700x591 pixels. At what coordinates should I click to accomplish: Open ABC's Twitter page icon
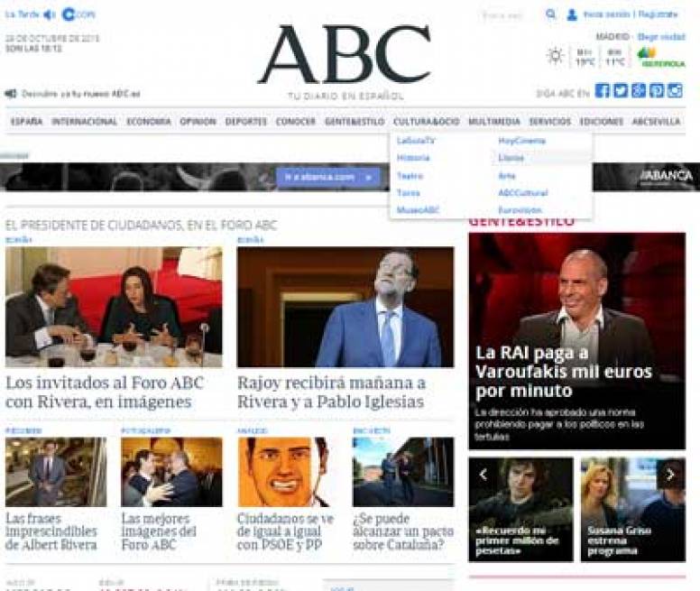point(620,90)
